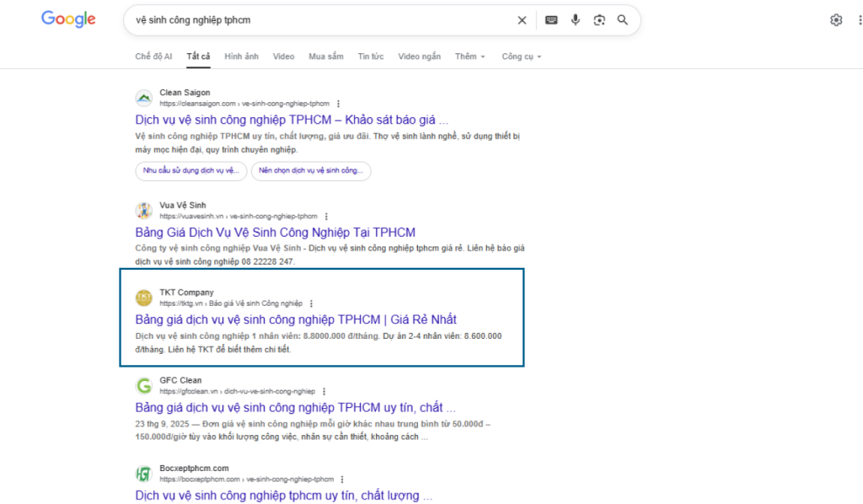Click inside the Google search input field

[x=320, y=20]
